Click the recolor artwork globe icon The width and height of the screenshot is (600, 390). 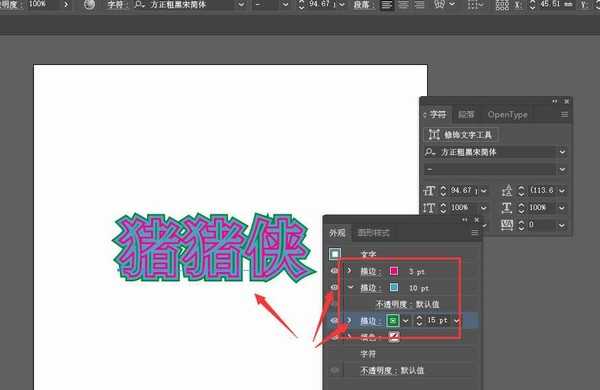[x=90, y=5]
